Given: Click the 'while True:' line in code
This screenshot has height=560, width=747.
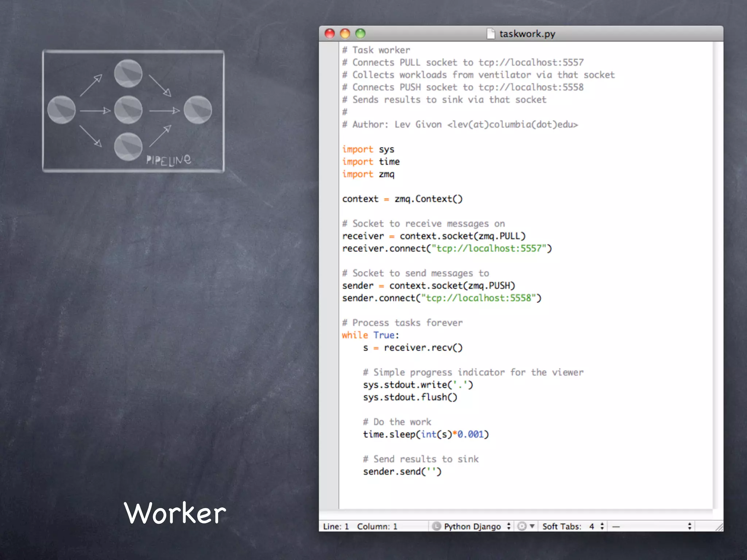Looking at the screenshot, I should point(370,335).
